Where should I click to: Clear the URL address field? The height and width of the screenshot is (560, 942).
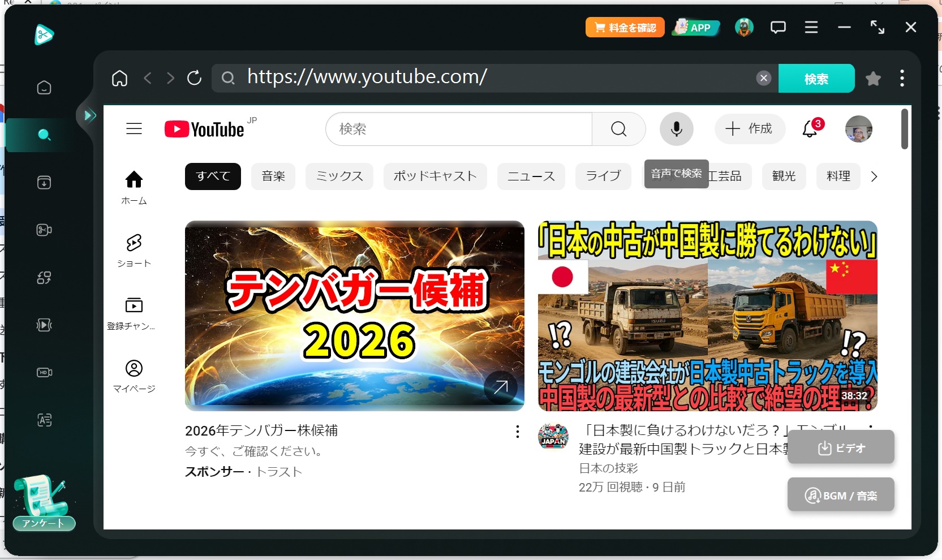coord(763,78)
